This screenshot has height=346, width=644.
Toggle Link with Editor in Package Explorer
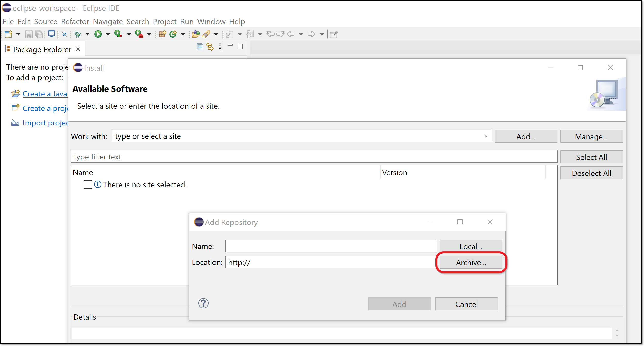(210, 47)
